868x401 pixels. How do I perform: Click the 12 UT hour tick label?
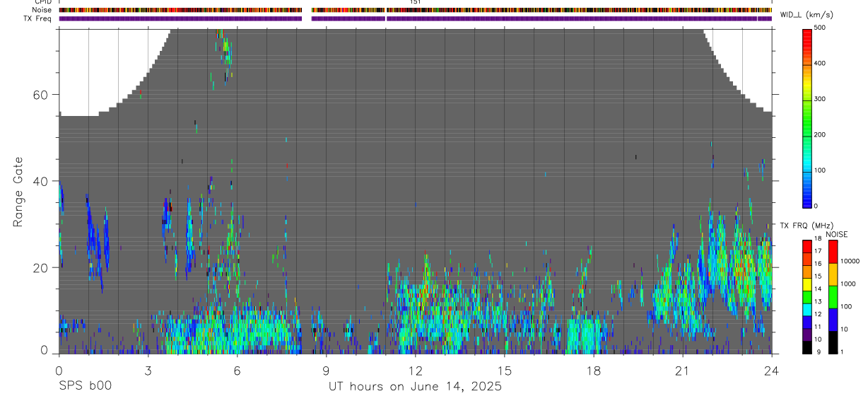(415, 371)
